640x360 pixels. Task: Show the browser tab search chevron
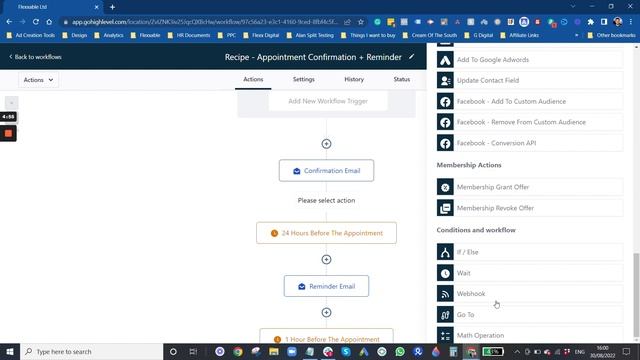tap(573, 7)
